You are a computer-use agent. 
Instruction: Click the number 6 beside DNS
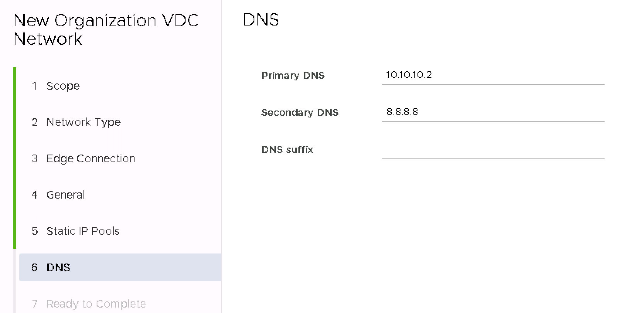[x=34, y=267]
